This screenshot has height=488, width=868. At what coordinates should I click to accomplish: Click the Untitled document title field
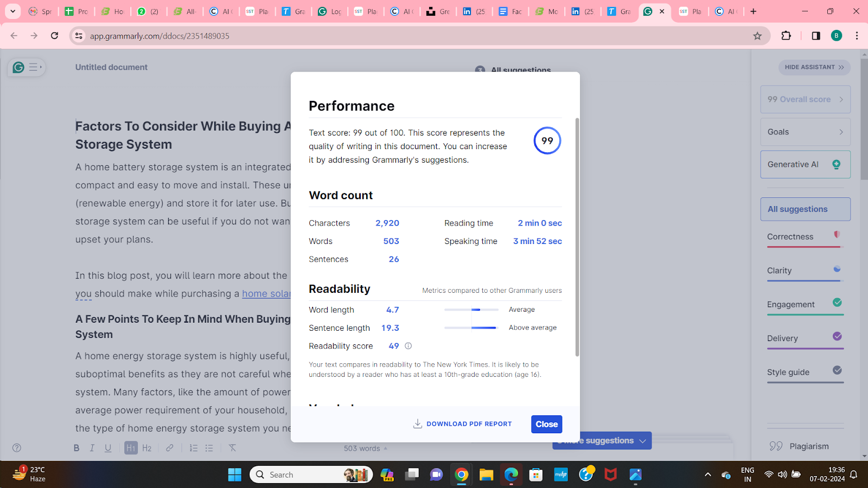pos(111,67)
